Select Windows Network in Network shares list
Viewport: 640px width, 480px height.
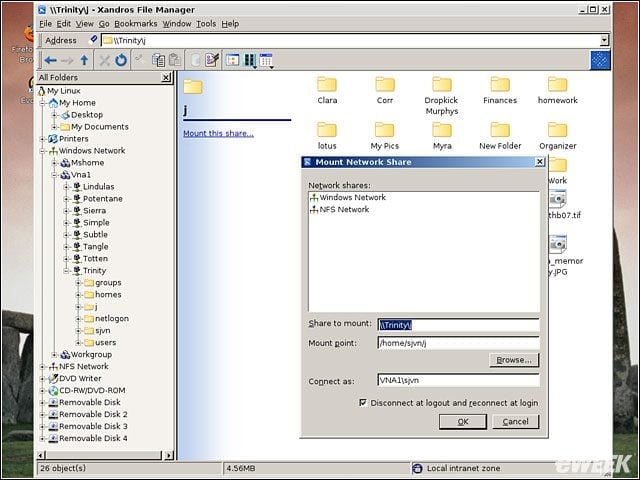(348, 198)
